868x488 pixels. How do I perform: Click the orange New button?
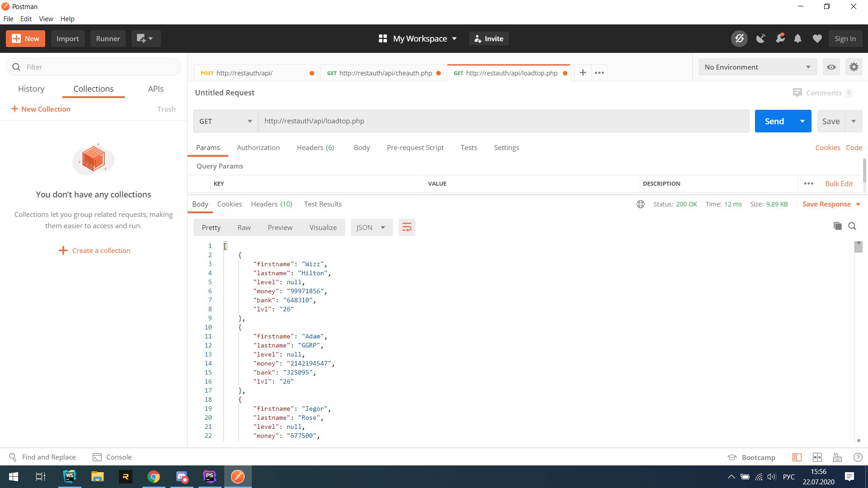click(x=25, y=38)
